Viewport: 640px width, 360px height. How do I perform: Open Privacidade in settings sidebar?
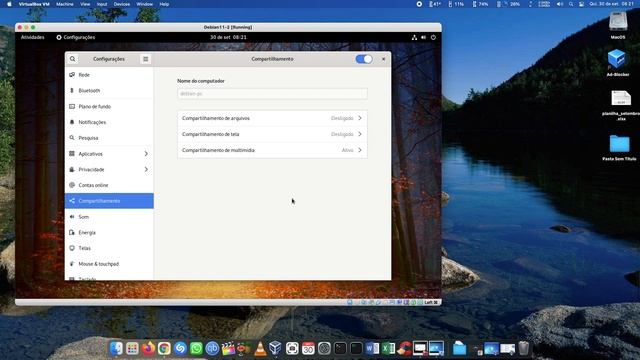109,169
